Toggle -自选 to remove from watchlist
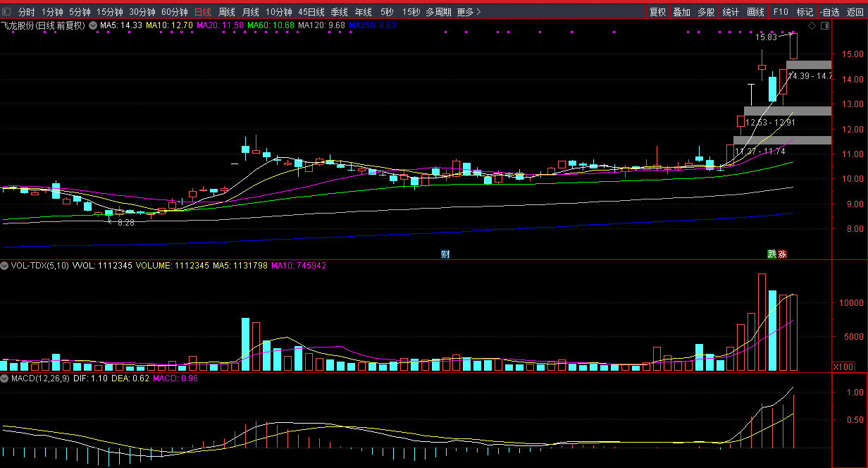The height and width of the screenshot is (468, 868). [829, 12]
